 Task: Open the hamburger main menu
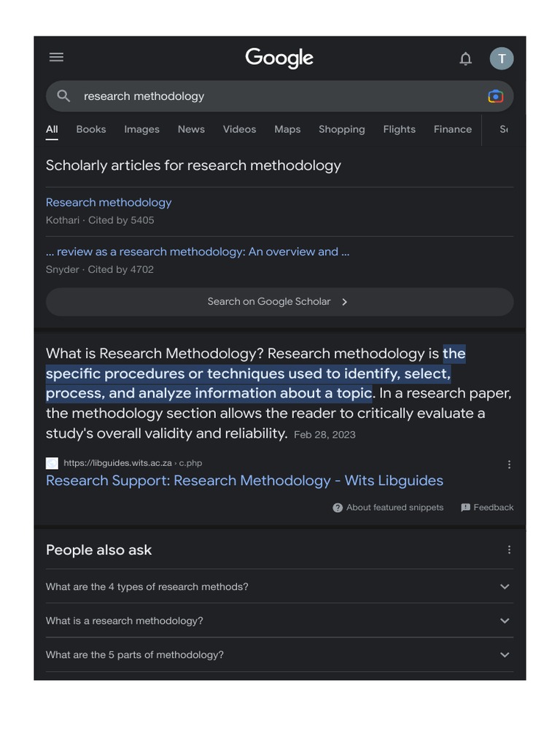[56, 58]
